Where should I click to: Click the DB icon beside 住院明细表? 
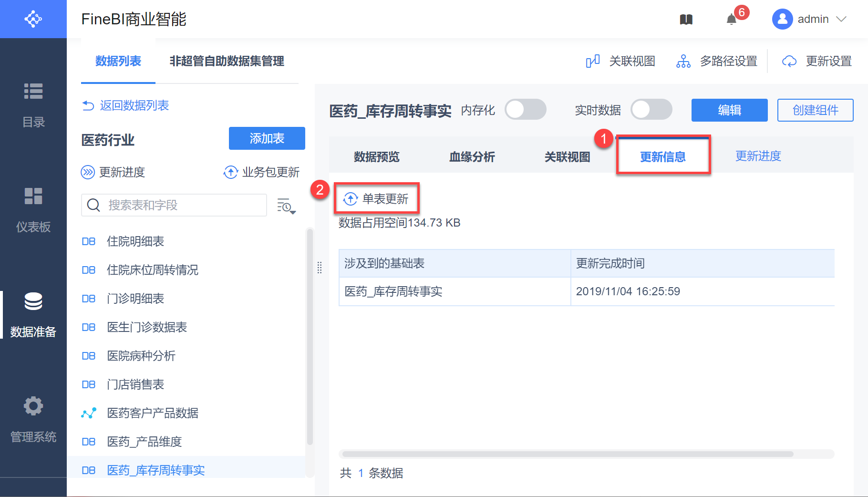coord(89,241)
